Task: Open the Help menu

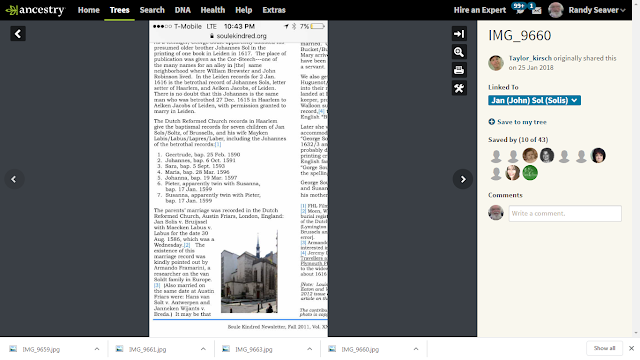Action: click(243, 10)
